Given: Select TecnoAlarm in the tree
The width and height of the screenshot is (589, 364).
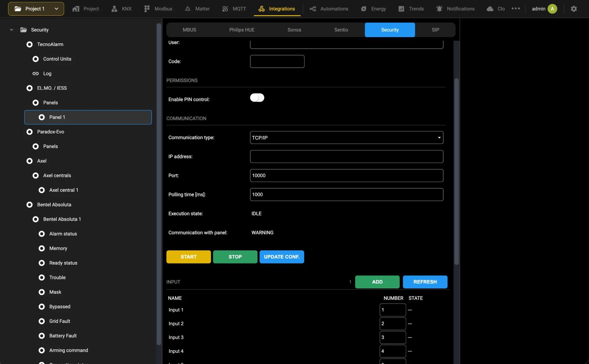Looking at the screenshot, I should click(x=50, y=44).
